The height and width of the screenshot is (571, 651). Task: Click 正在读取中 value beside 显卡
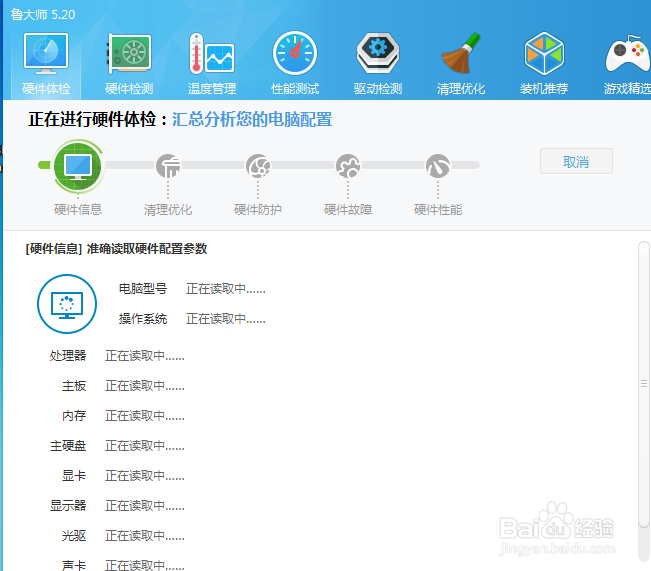[145, 475]
